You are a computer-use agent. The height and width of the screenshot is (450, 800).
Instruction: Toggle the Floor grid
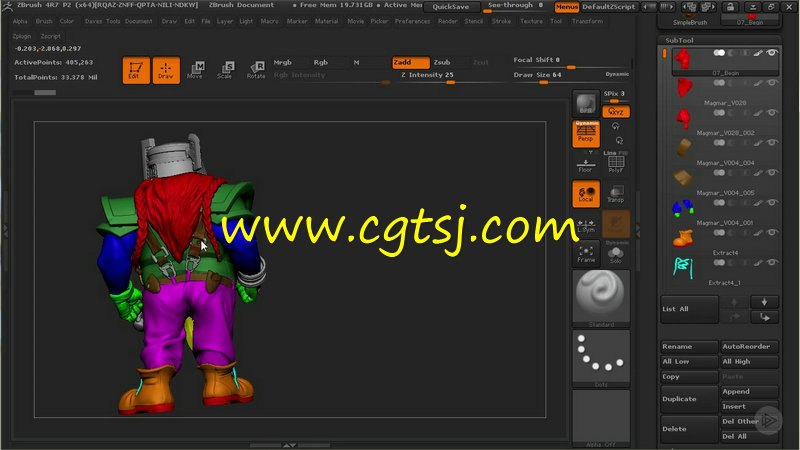[586, 164]
